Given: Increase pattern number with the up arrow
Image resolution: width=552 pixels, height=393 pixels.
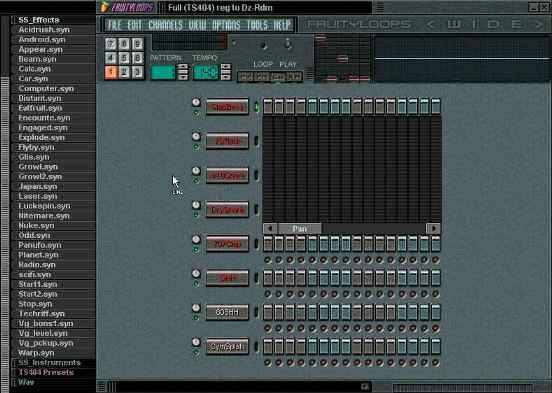Looking at the screenshot, I should pyautogui.click(x=183, y=66).
